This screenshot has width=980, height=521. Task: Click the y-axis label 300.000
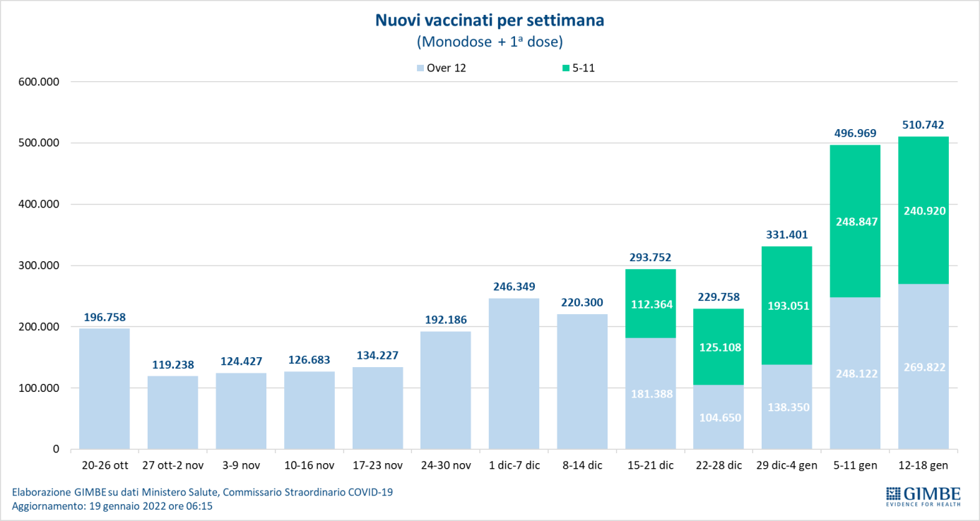[x=38, y=265]
